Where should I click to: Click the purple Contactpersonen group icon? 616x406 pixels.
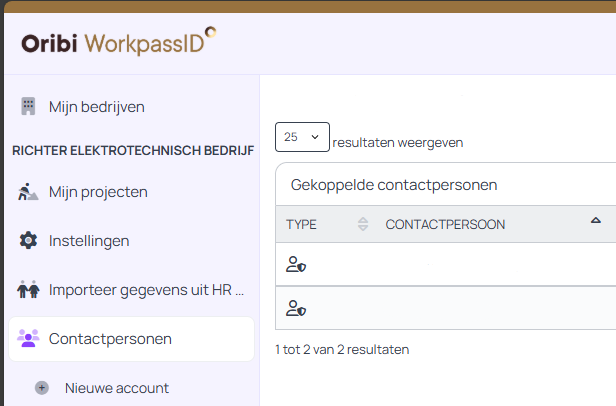28,339
